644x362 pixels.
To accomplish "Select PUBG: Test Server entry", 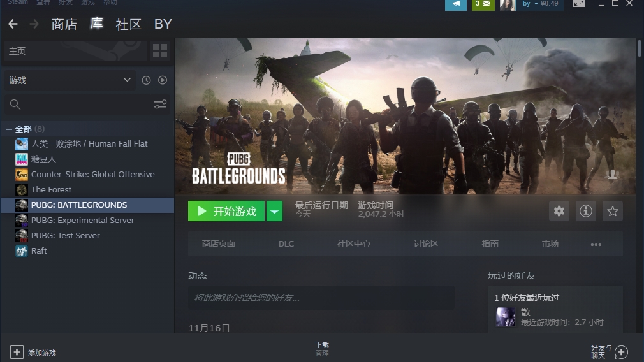I will pos(87,236).
